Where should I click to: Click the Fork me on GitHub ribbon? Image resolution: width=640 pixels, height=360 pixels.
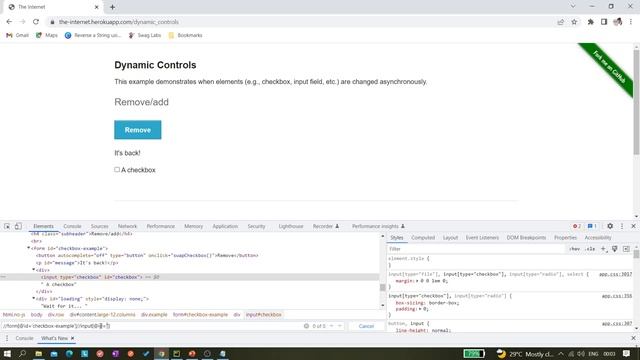(x=609, y=68)
